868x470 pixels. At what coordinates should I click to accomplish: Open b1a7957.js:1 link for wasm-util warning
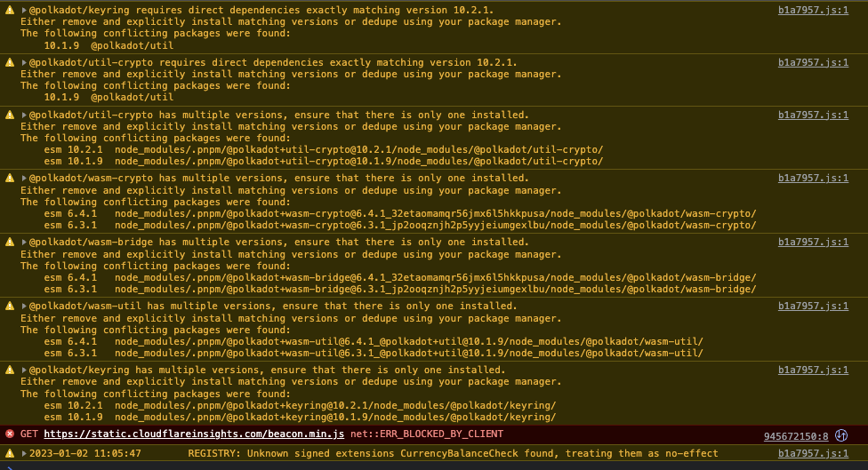pos(813,306)
